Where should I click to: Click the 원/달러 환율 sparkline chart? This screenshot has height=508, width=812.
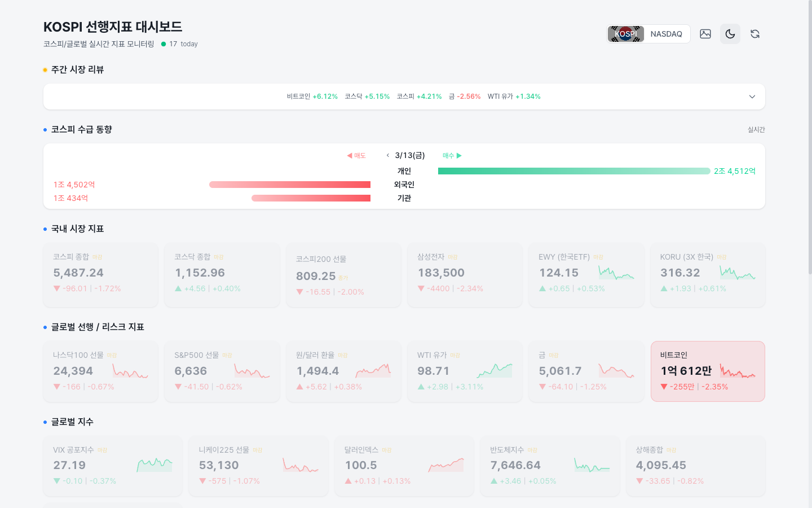coord(373,371)
